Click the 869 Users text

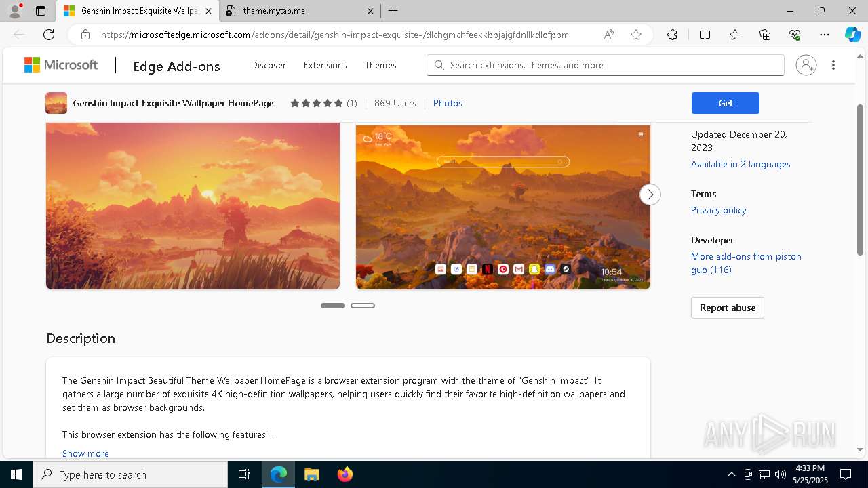395,103
